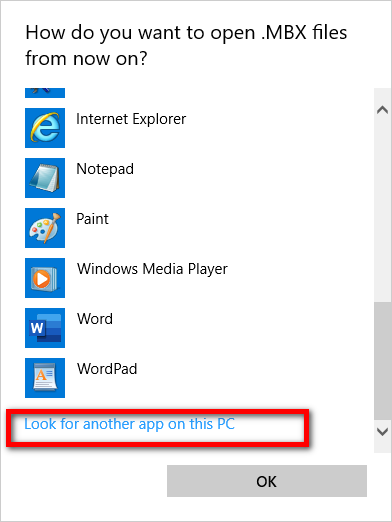This screenshot has height=522, width=392.
Task: Click the WordPad label text
Action: [107, 369]
